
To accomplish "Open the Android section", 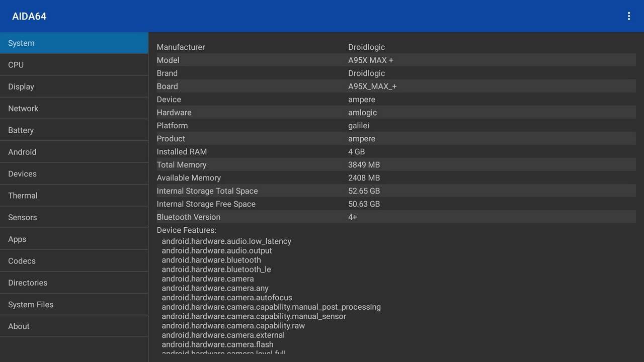I will tap(74, 152).
